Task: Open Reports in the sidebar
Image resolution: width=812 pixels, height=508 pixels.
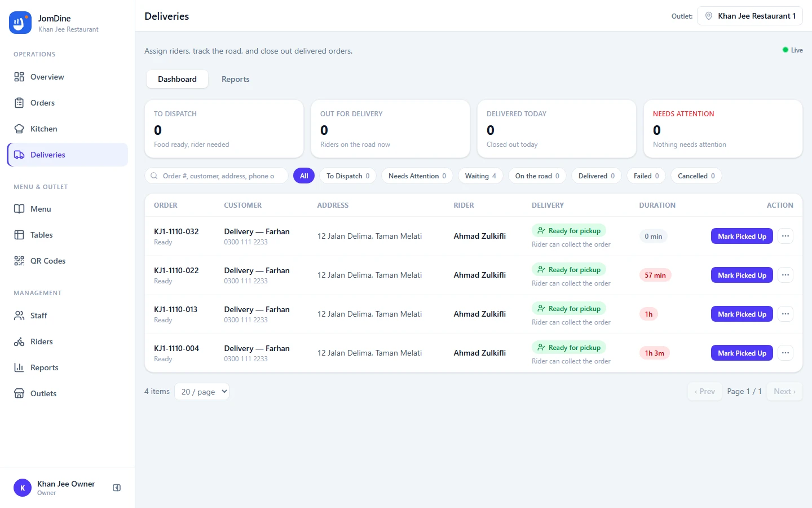Action: [67, 367]
